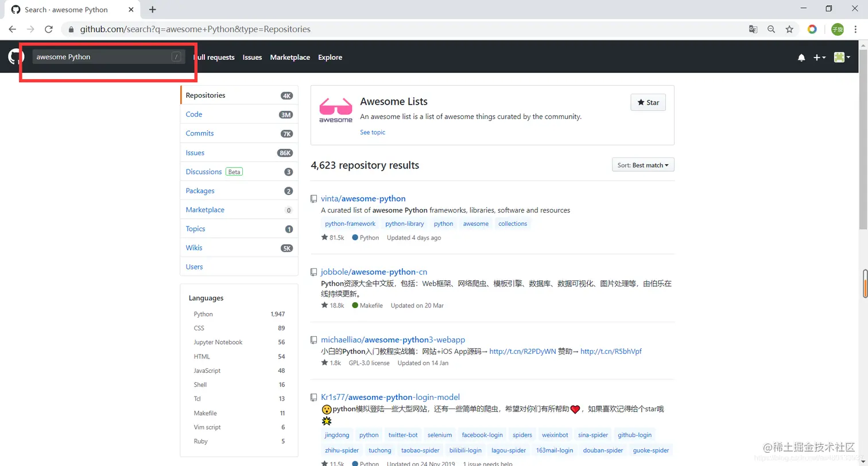The width and height of the screenshot is (868, 466).
Task: Open the Chrome profile avatar
Action: point(838,29)
